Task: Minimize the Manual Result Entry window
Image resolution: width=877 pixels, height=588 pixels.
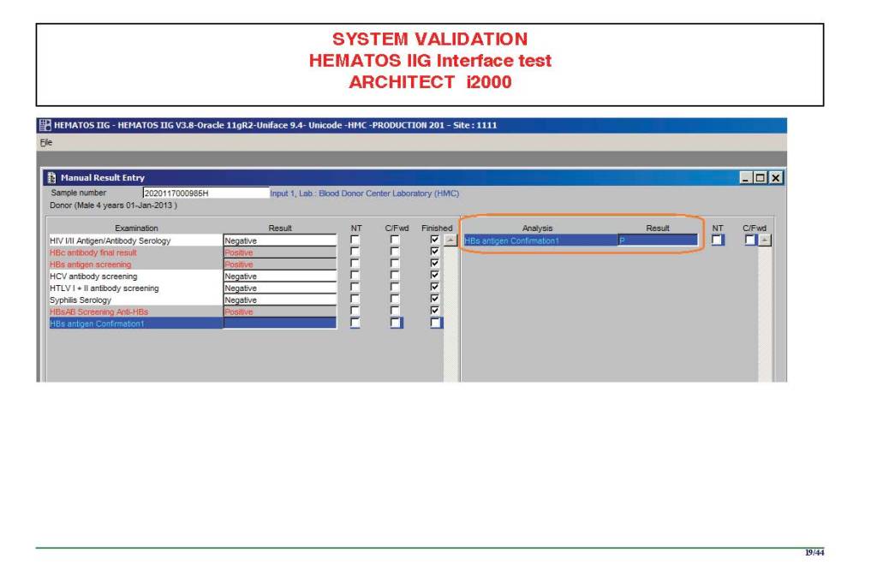Action: pos(747,177)
